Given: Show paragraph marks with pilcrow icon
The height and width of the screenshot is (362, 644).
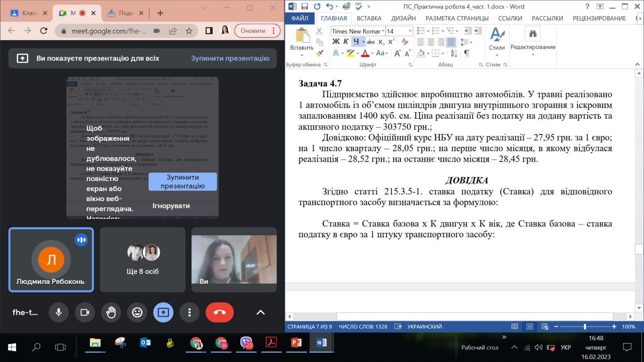Looking at the screenshot, I should point(466,53).
